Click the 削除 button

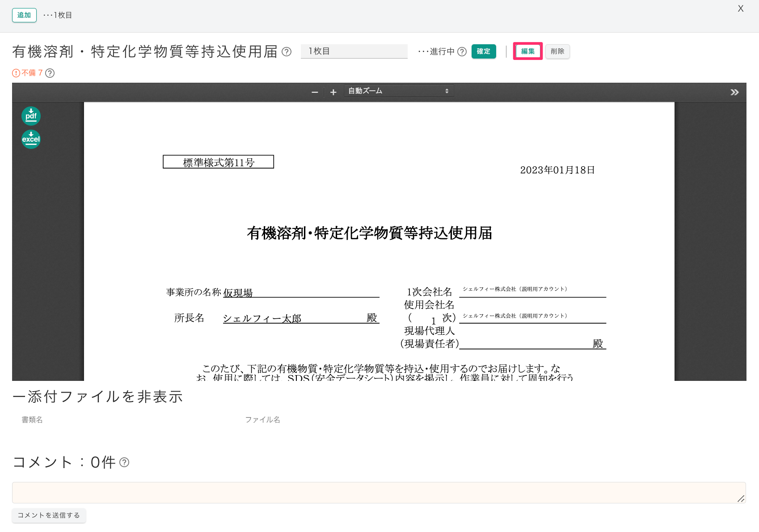(557, 51)
